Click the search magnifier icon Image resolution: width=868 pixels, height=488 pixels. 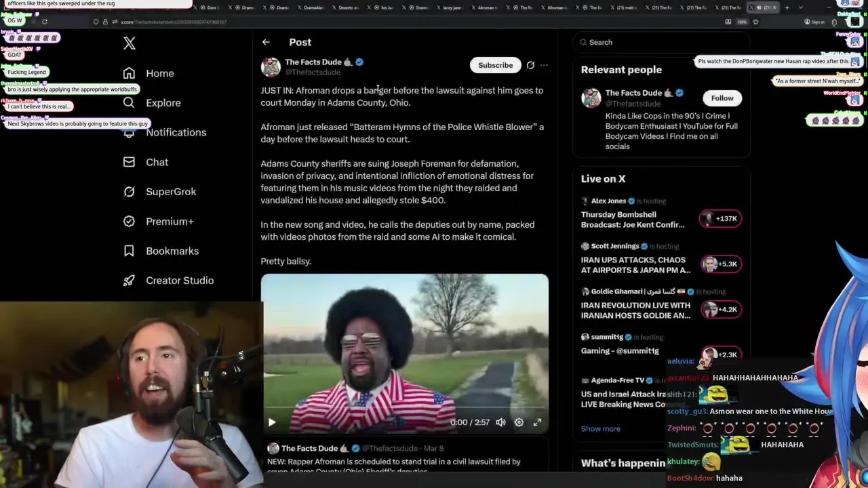click(x=583, y=42)
